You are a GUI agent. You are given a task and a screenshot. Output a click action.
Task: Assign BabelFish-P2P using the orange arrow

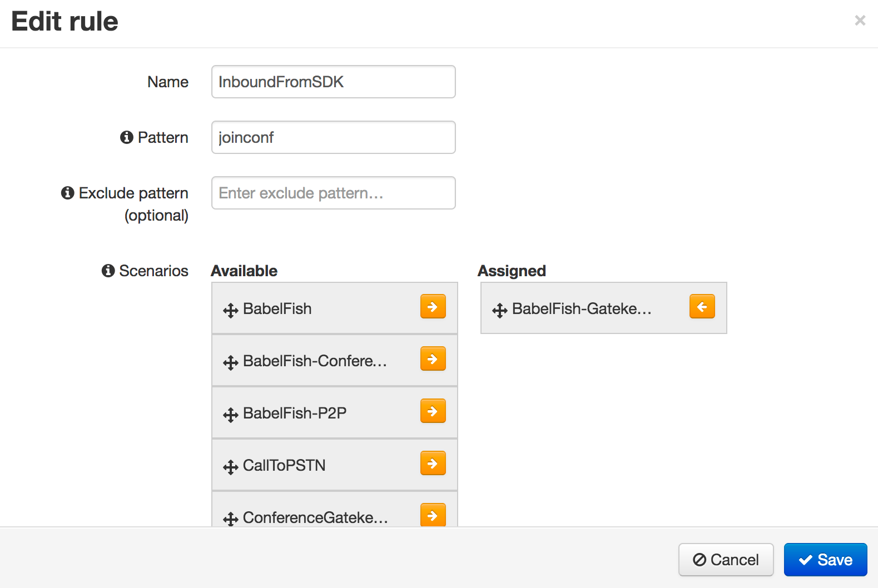[x=433, y=411]
